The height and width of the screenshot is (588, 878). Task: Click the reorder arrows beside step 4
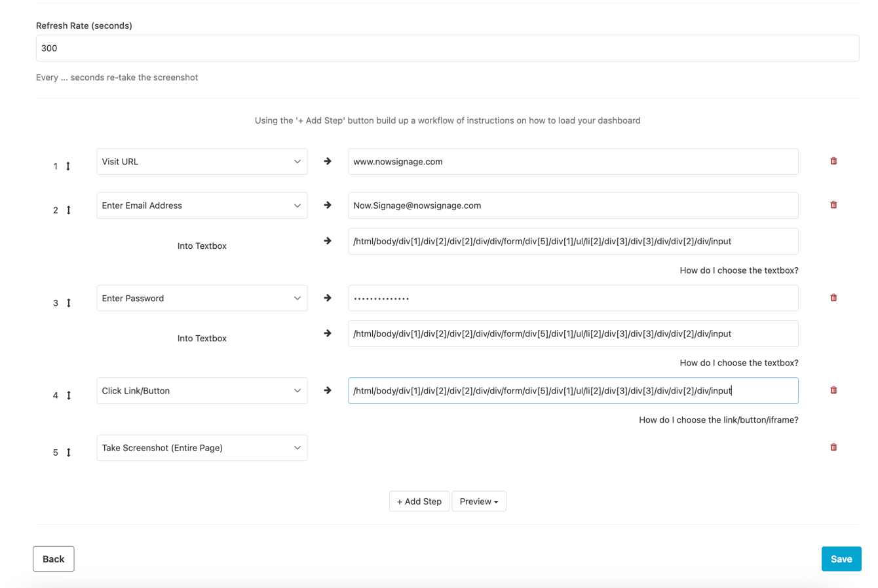[68, 395]
